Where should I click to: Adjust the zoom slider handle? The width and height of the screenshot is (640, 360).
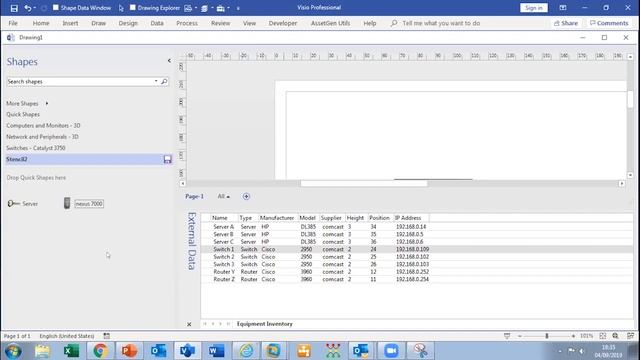click(547, 336)
